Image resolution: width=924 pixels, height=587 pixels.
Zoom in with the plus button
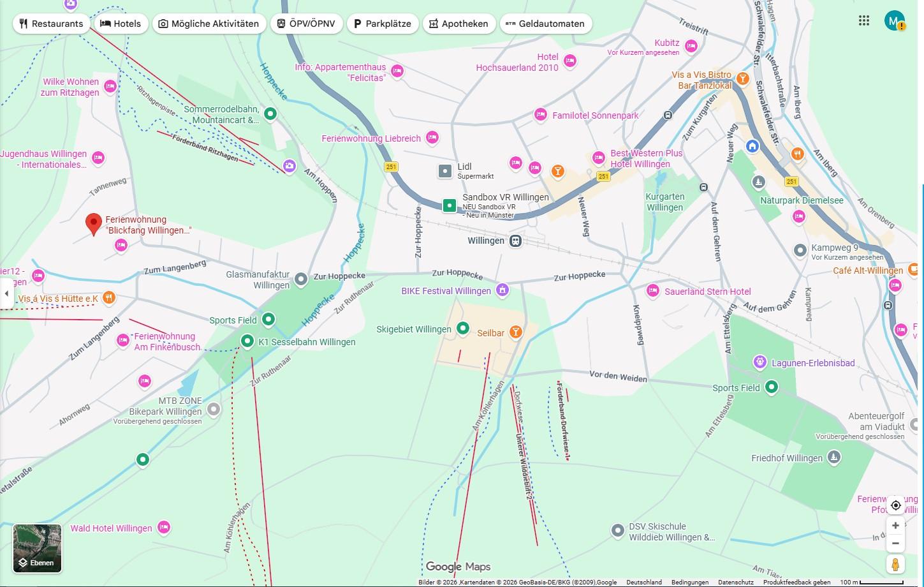pyautogui.click(x=895, y=526)
